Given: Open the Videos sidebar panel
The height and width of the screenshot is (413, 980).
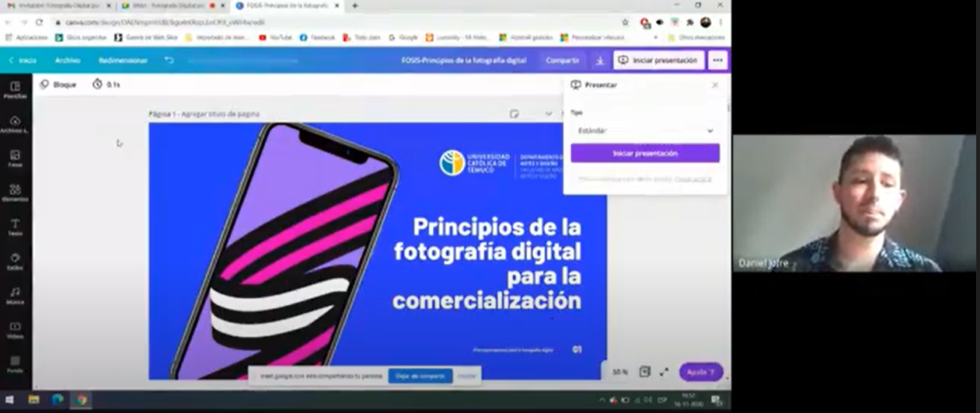Looking at the screenshot, I should click(x=15, y=329).
